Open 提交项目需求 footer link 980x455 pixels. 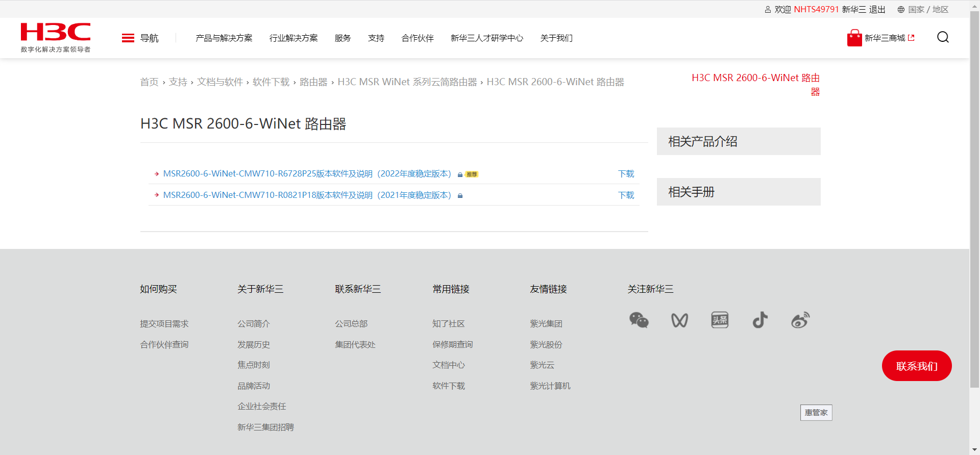[x=164, y=324]
